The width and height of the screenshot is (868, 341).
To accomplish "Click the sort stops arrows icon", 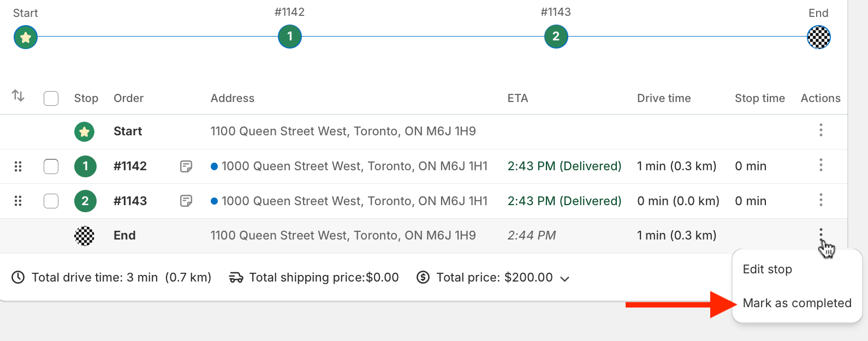I will [x=18, y=96].
